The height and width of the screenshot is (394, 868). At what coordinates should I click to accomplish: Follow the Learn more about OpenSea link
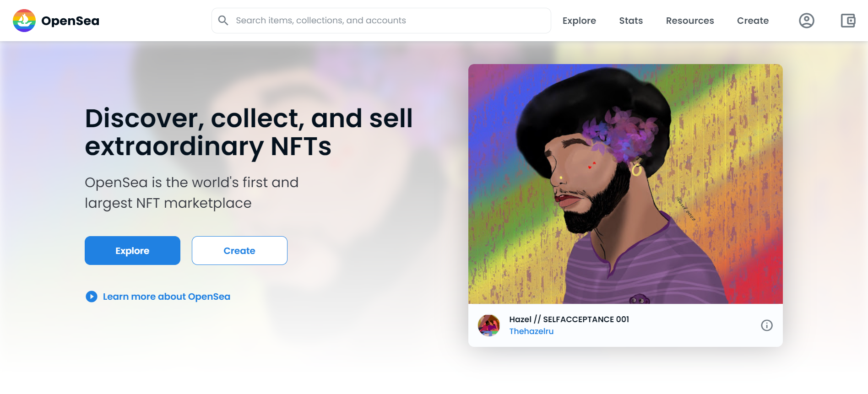click(166, 297)
